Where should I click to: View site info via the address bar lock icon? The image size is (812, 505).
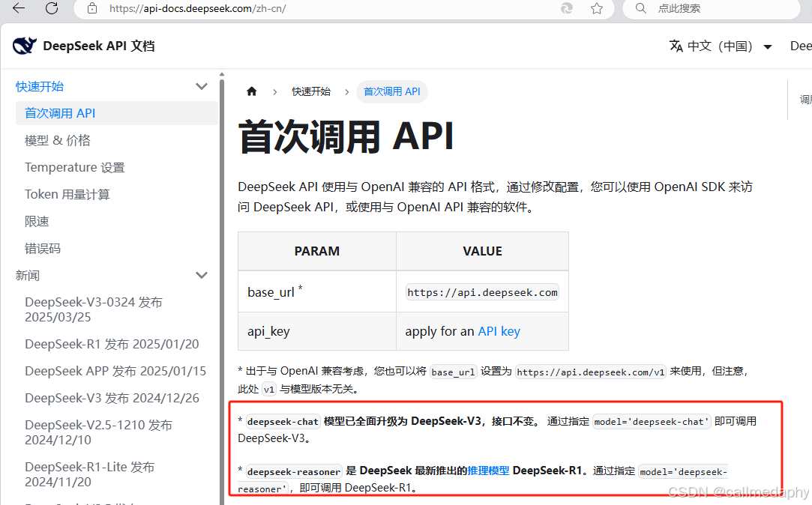[x=92, y=8]
